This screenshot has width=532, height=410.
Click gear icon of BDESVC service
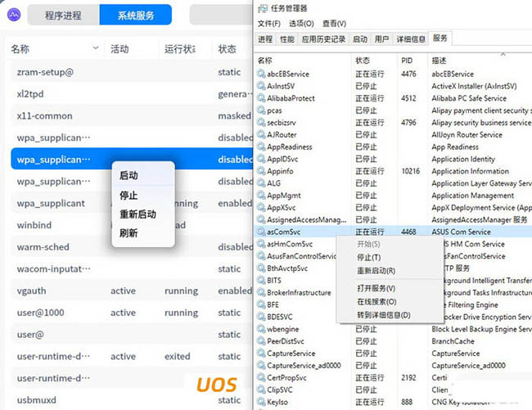261,317
